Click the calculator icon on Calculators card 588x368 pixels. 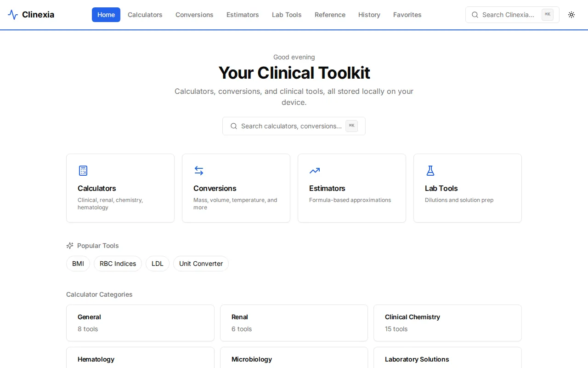click(x=83, y=171)
